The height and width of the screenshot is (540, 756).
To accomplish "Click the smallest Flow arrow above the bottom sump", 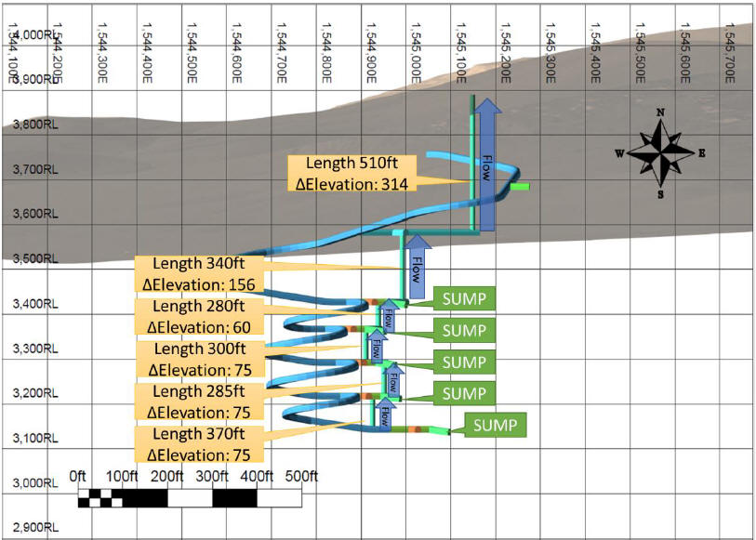I will click(x=385, y=414).
